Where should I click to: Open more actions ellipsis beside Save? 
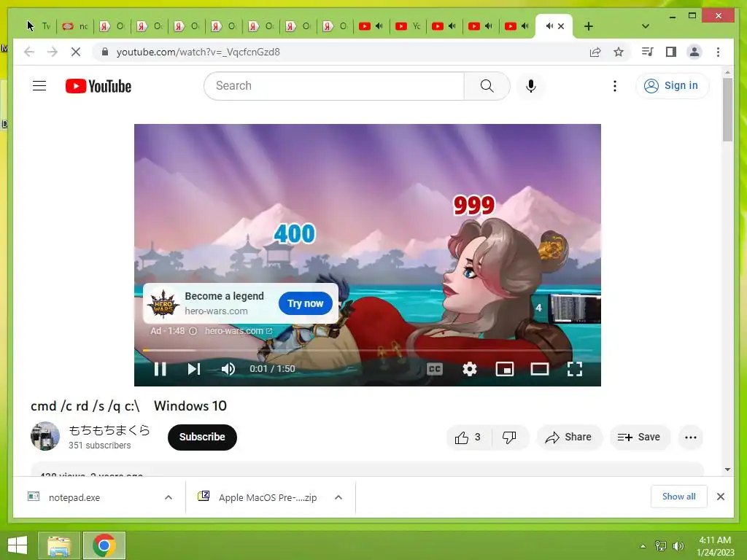point(690,437)
